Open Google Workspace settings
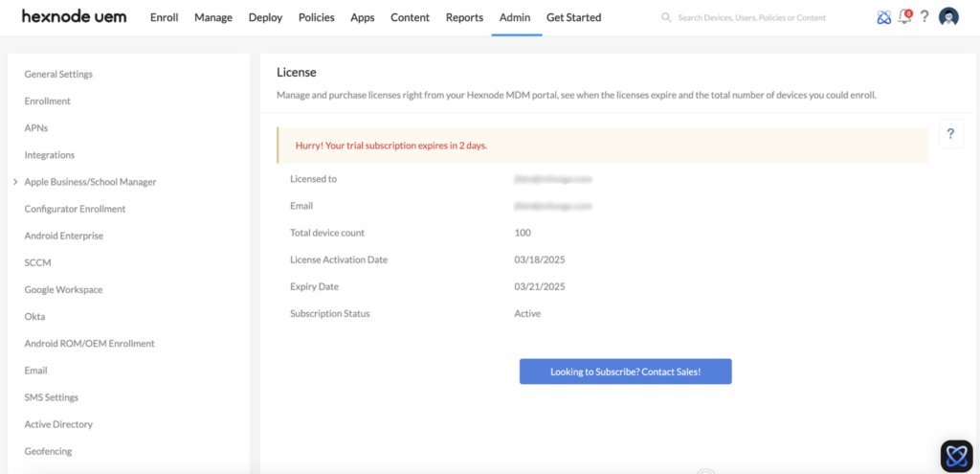The height and width of the screenshot is (474, 980). pyautogui.click(x=63, y=289)
